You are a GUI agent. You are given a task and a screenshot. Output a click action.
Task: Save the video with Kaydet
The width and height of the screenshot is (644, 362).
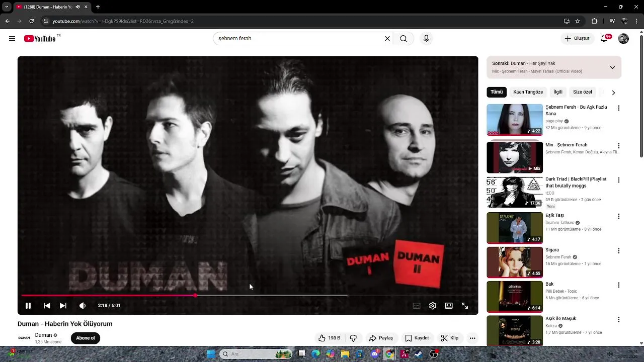pos(417,338)
